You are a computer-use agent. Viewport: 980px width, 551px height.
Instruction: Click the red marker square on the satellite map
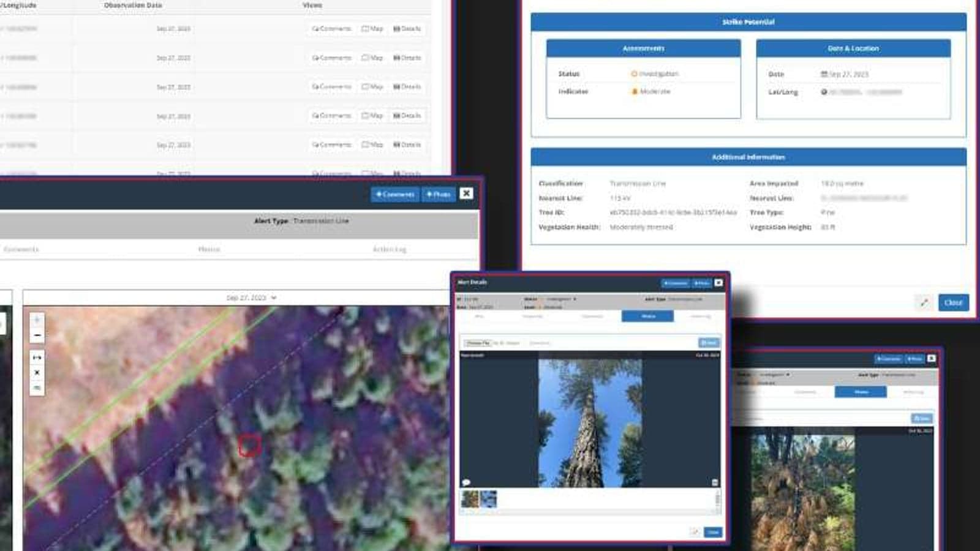[x=249, y=445]
